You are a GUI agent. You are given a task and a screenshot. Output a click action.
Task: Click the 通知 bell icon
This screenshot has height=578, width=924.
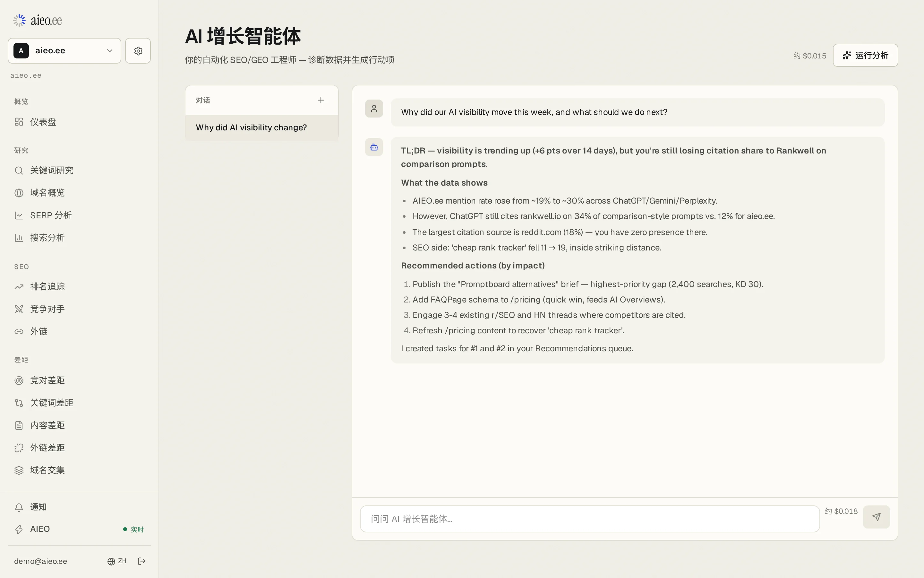coord(19,507)
